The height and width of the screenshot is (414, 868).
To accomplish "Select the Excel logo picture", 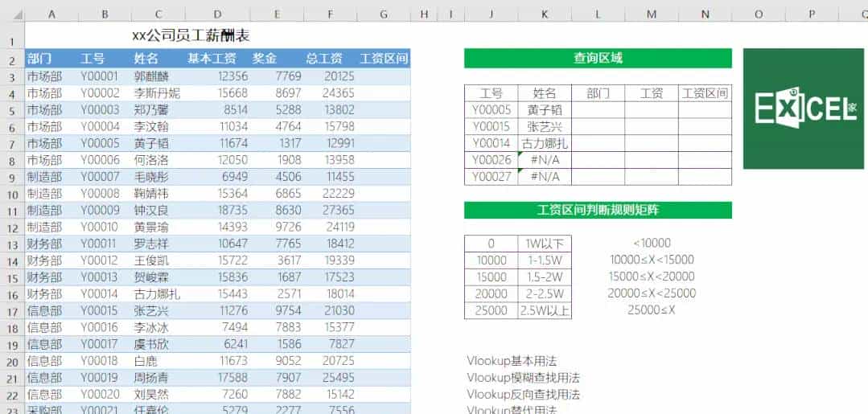I will tap(803, 109).
